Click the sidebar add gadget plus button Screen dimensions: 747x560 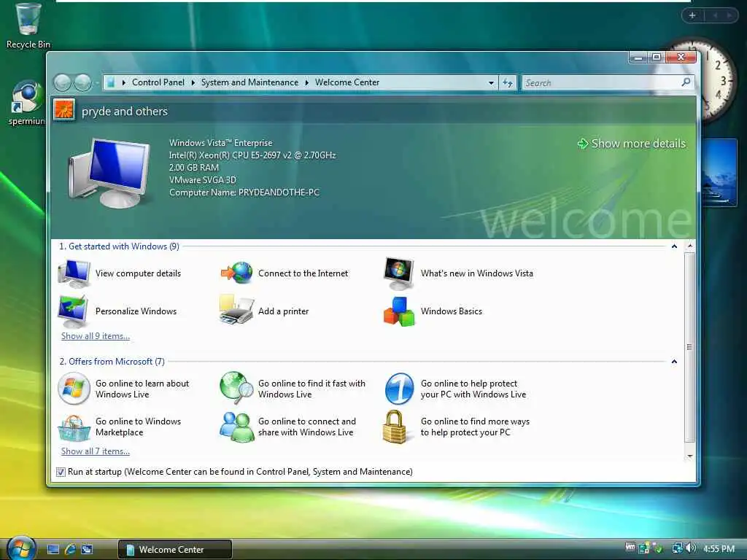[692, 15]
